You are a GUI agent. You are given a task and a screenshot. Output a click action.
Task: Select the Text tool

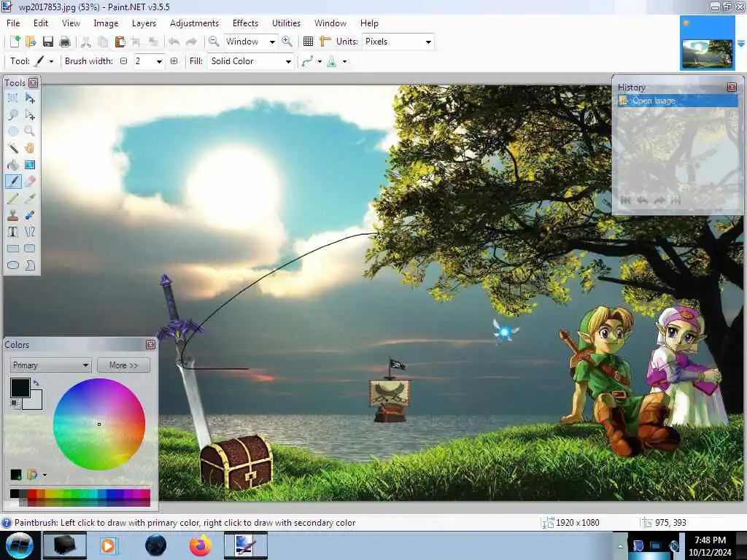coord(13,232)
